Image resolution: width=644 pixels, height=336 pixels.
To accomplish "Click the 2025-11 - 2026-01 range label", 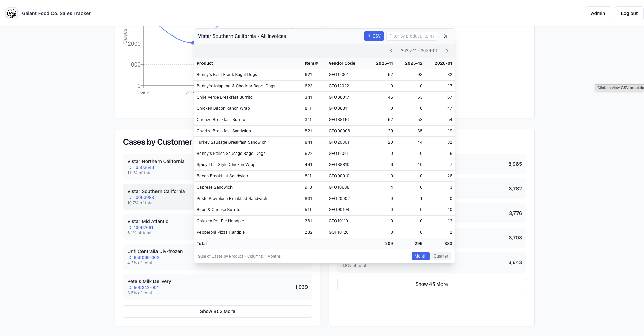I will point(419,51).
